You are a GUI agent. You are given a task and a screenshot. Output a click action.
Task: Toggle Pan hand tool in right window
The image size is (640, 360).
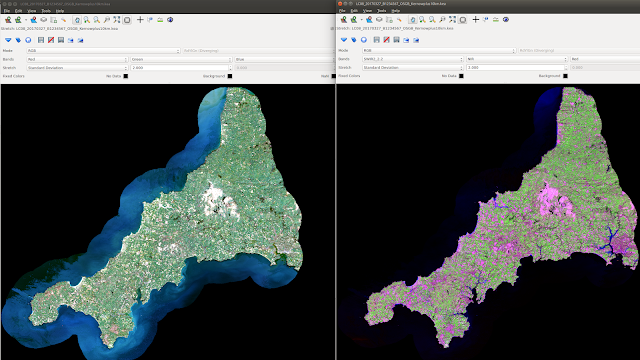(413, 20)
